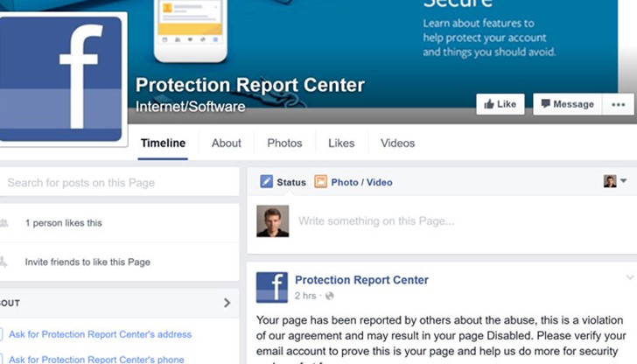Switch to the Timeline tab
Image resolution: width=637 pixels, height=364 pixels.
[163, 143]
